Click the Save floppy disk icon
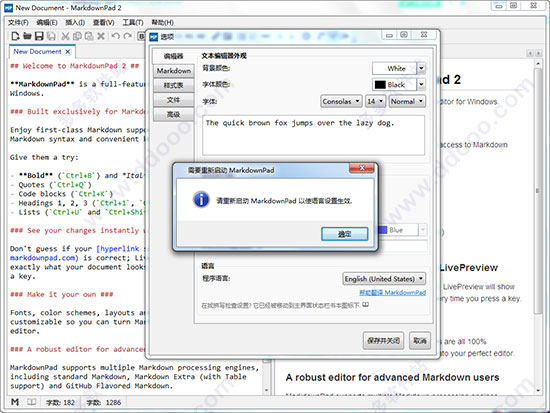 39,36
